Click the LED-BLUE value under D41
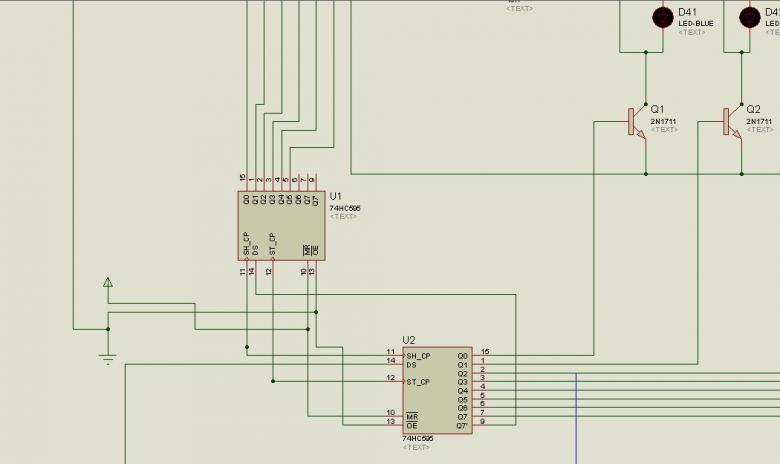This screenshot has width=780, height=464. coord(695,23)
